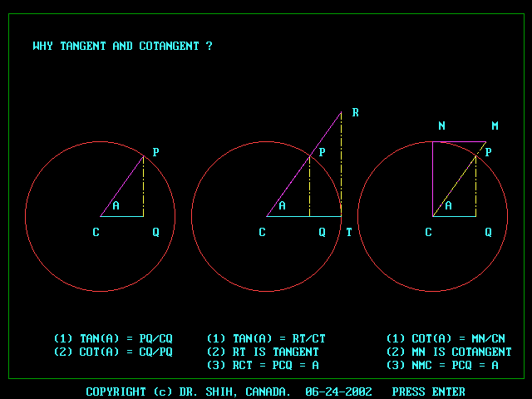Click angle label A in the right circle

(449, 205)
